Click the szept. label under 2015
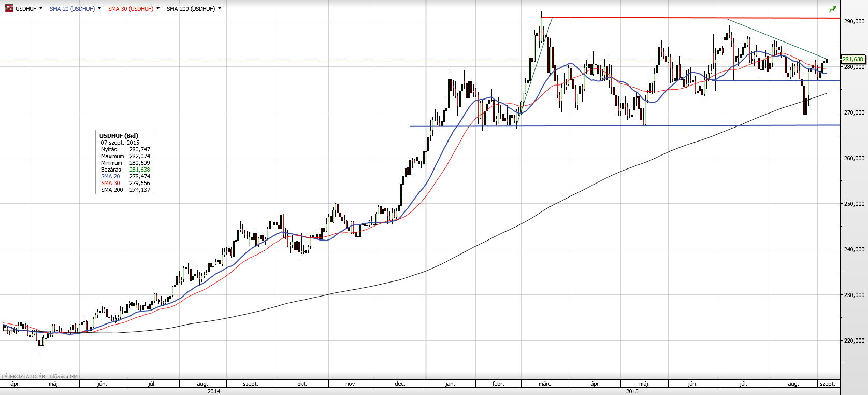This screenshot has height=395, width=868. coord(827,384)
